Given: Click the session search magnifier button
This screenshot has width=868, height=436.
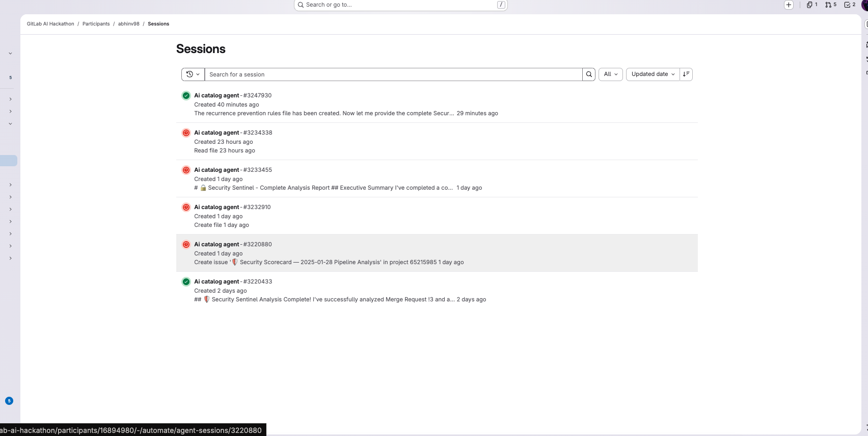Looking at the screenshot, I should pyautogui.click(x=589, y=74).
